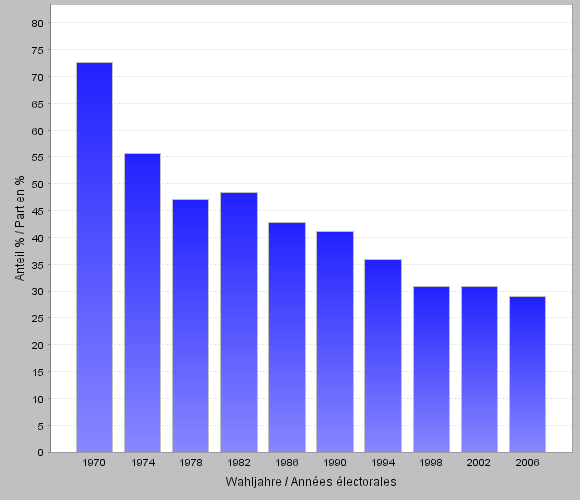The width and height of the screenshot is (580, 500).
Task: Click the 'Anteil % / Part en %' axis title
Action: click(20, 228)
